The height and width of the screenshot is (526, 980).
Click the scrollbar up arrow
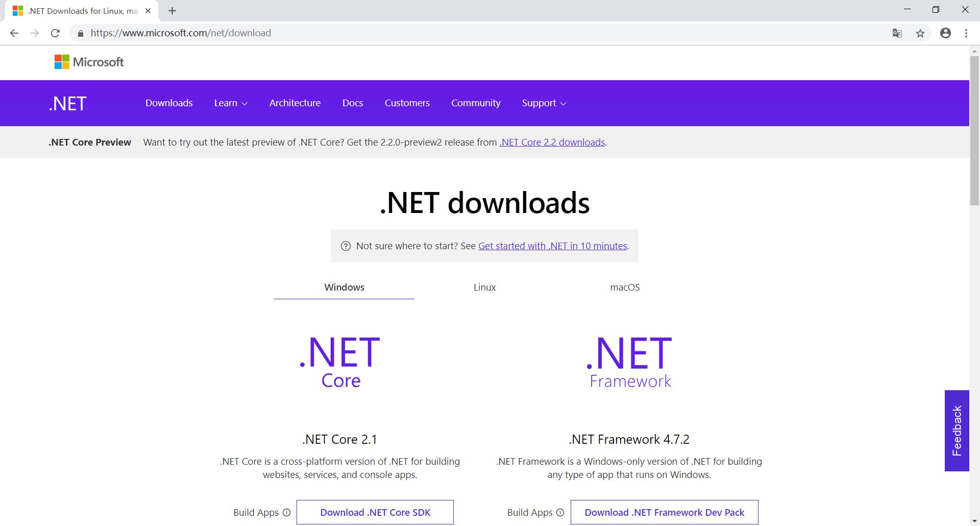pos(974,51)
